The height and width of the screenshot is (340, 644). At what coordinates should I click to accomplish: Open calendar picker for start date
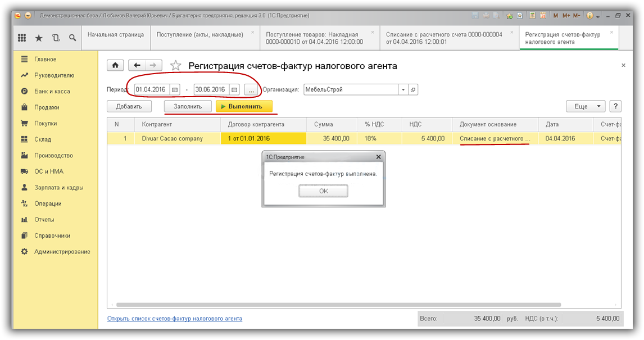click(x=175, y=89)
